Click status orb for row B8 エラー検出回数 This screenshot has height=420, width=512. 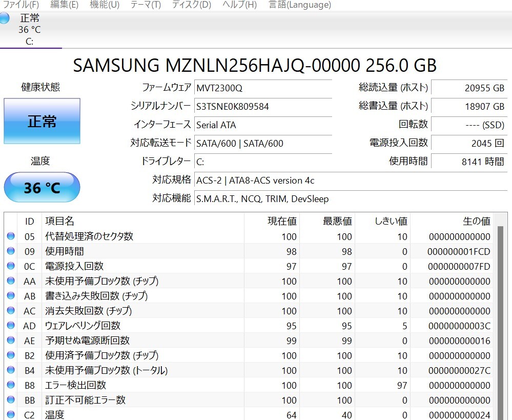pos(11,385)
